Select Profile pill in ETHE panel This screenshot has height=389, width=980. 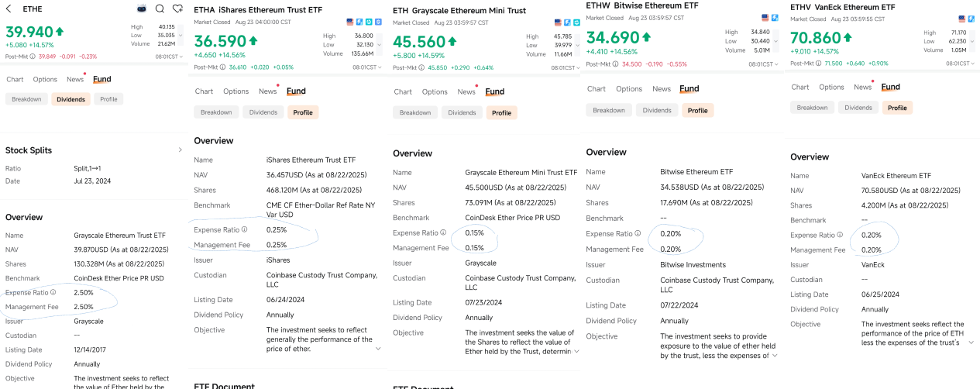pos(108,99)
